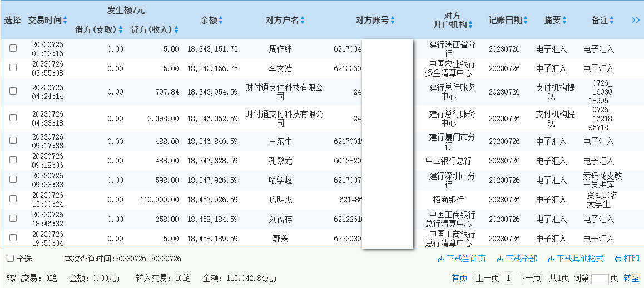Image resolution: width=644 pixels, height=288 pixels.
Task: Click query period 20230726-20230726 text
Action: (148, 259)
